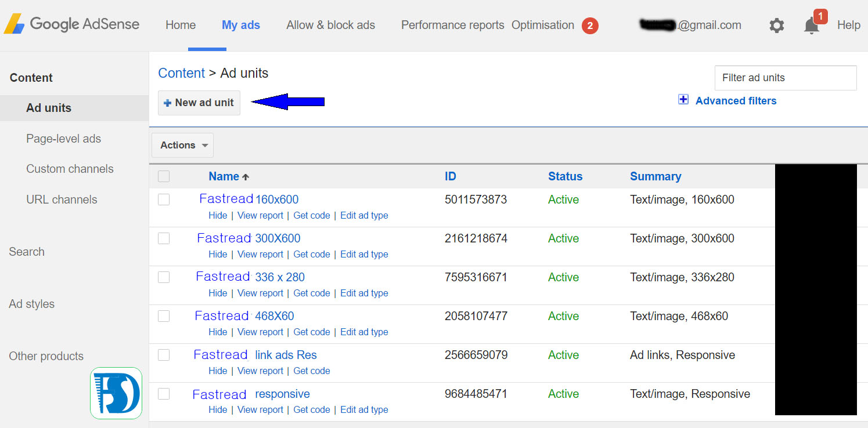The width and height of the screenshot is (868, 428).
Task: Edit ad type for Fastread 468X60
Action: point(364,332)
